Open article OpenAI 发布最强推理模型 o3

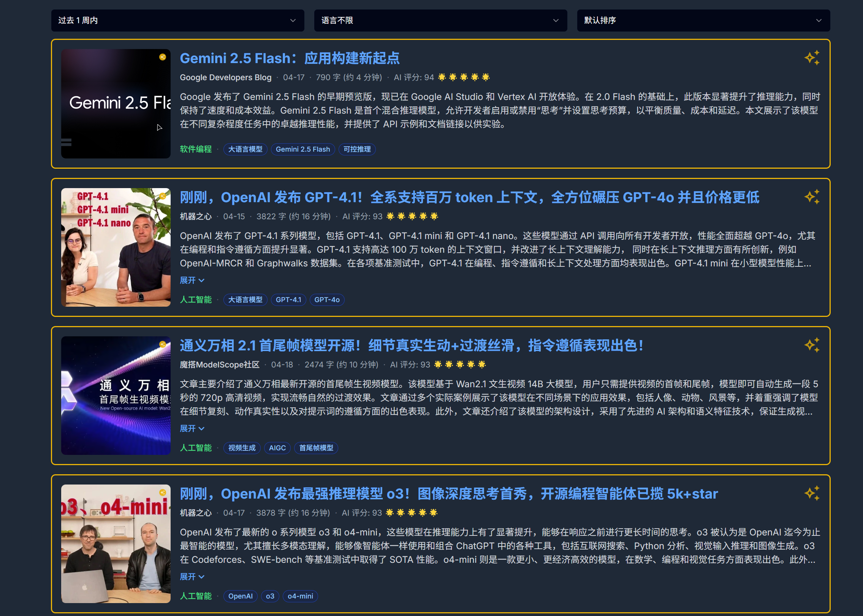point(449,494)
